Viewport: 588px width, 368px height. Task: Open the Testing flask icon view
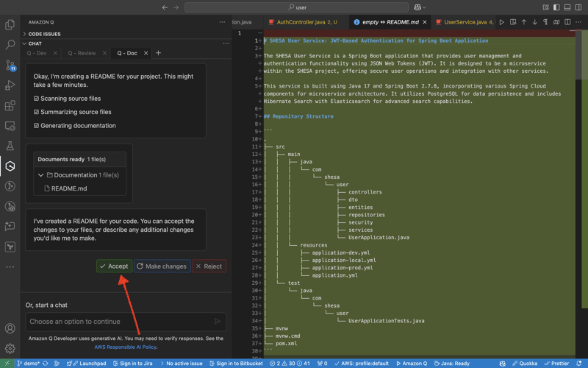point(10,146)
